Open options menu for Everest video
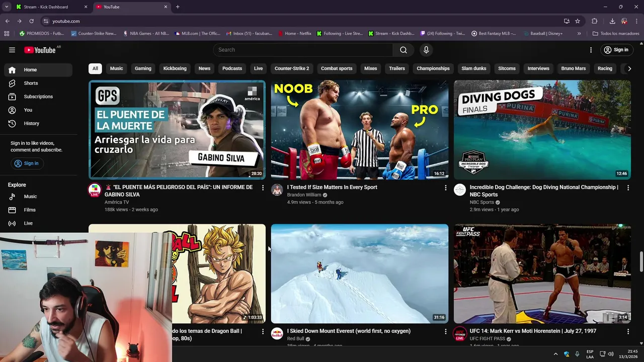Screen dimensions: 644x362 pyautogui.click(x=445, y=331)
